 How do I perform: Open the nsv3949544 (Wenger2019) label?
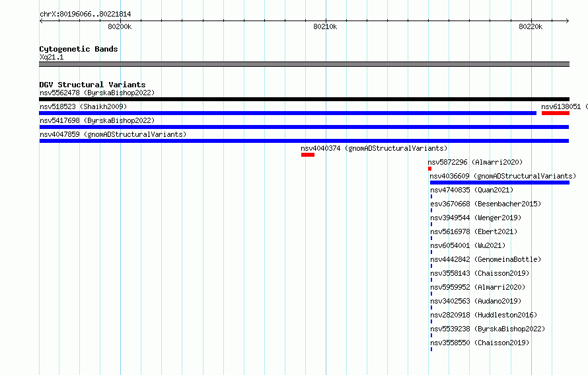pos(476,218)
